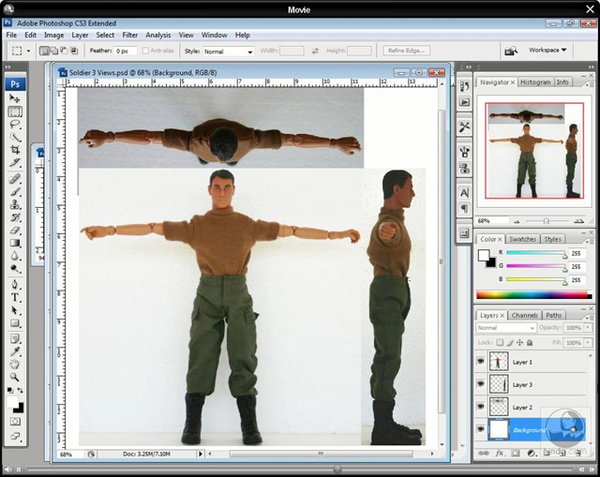Click the navigator zoom out button
The height and width of the screenshot is (477, 600).
point(517,221)
